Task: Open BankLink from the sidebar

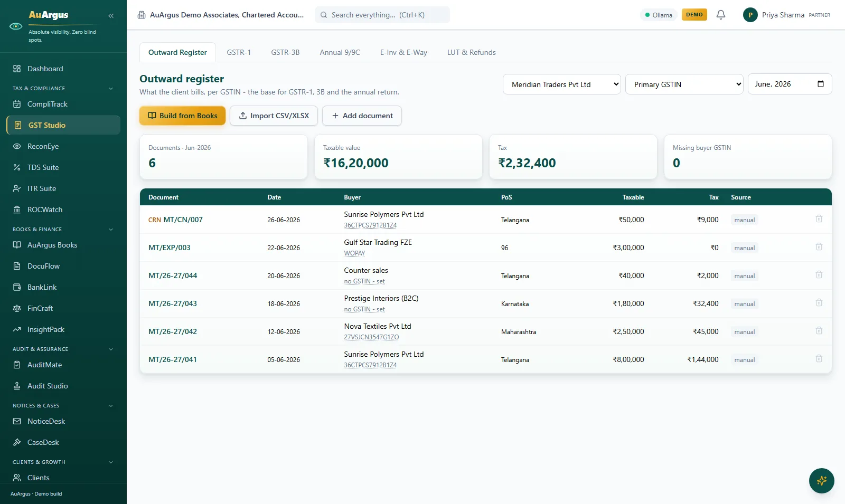Action: pyautogui.click(x=63, y=287)
